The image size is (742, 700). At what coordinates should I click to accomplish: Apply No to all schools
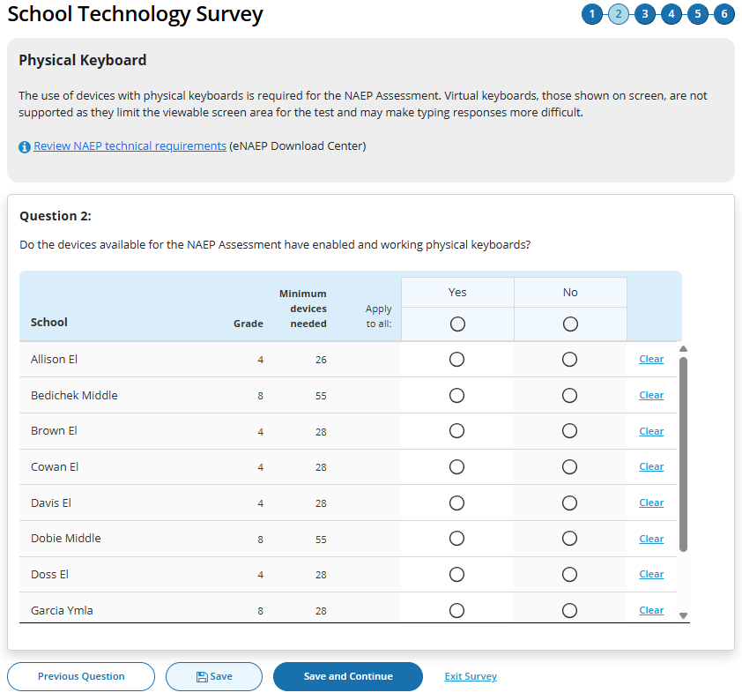[x=569, y=324]
